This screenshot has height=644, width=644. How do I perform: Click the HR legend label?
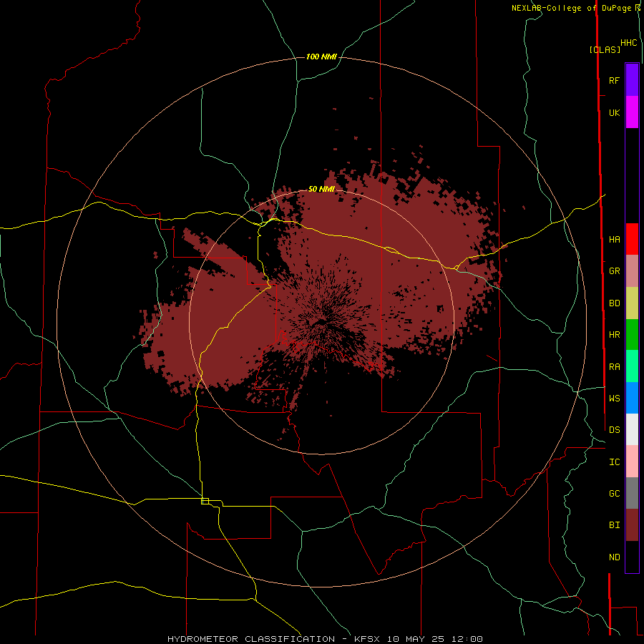point(614,335)
